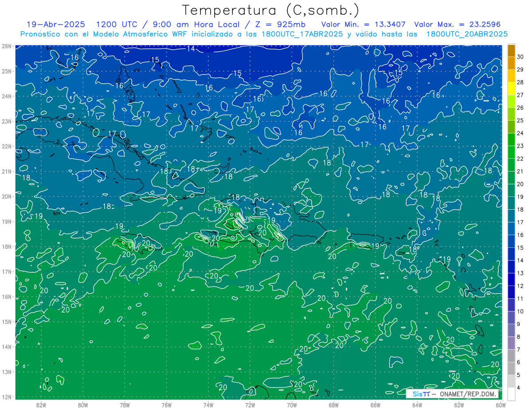Click the blue colorbar swatch between 14 and 15
Screen dimensions: 532x411
511,254
